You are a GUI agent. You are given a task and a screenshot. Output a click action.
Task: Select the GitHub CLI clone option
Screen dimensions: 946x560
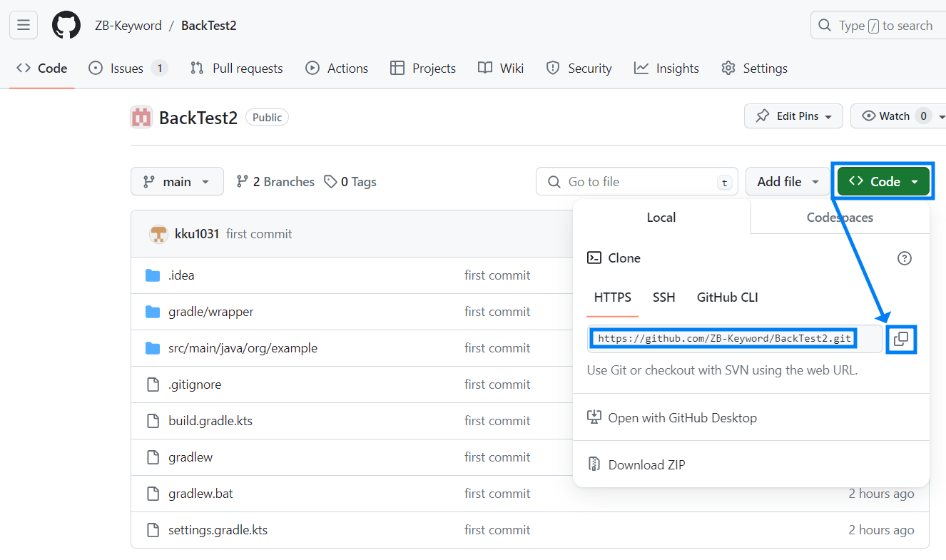[x=728, y=297]
